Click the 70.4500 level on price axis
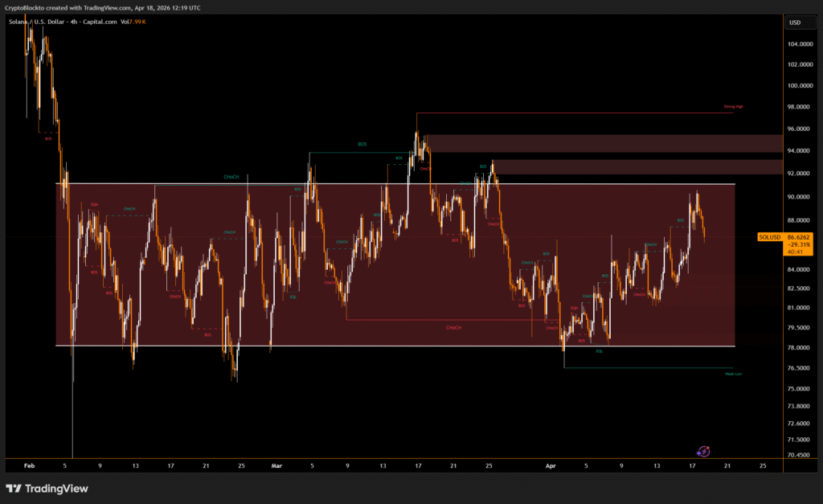The height and width of the screenshot is (504, 823). 798,454
